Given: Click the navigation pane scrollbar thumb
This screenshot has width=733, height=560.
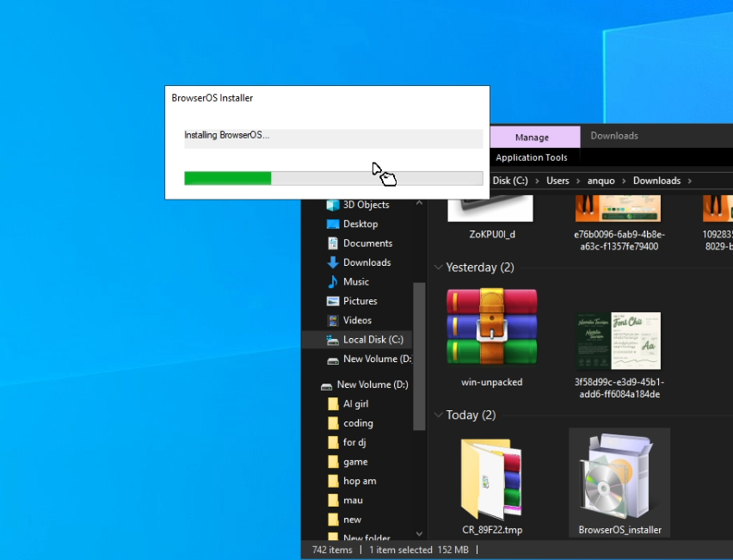Looking at the screenshot, I should [x=419, y=356].
